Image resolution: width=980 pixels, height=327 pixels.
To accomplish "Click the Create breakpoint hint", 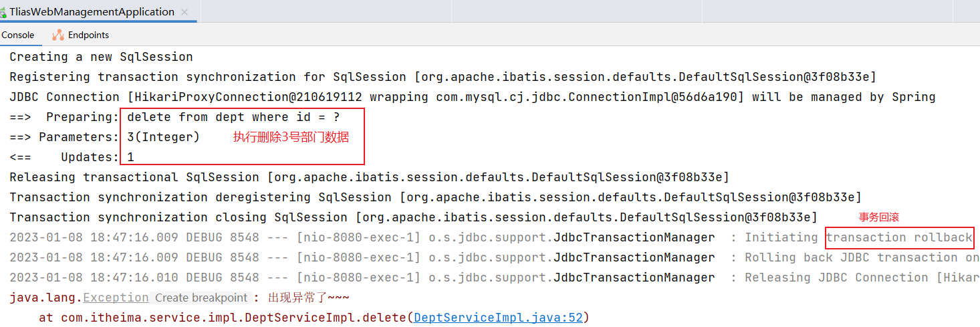I will tap(201, 298).
